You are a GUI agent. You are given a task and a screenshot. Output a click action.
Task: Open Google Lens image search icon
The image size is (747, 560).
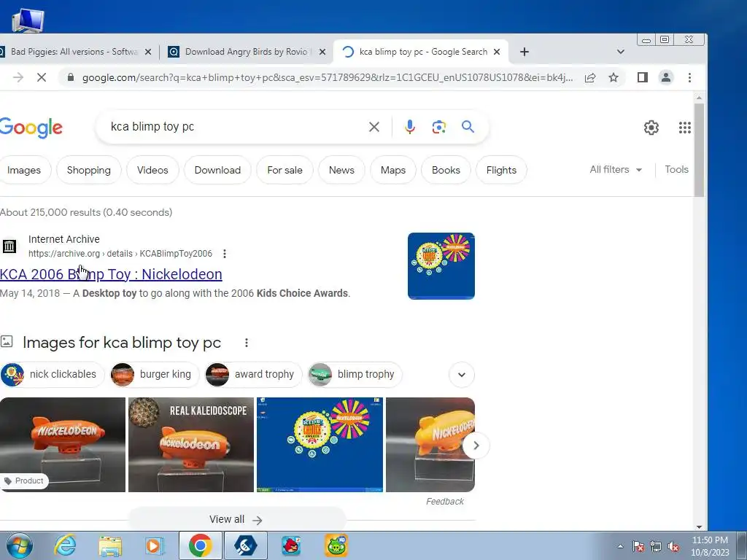(x=438, y=127)
